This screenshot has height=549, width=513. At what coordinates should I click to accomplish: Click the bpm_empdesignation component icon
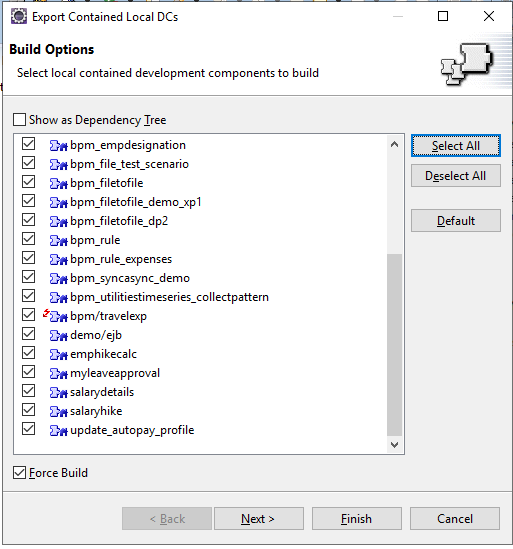point(58,145)
